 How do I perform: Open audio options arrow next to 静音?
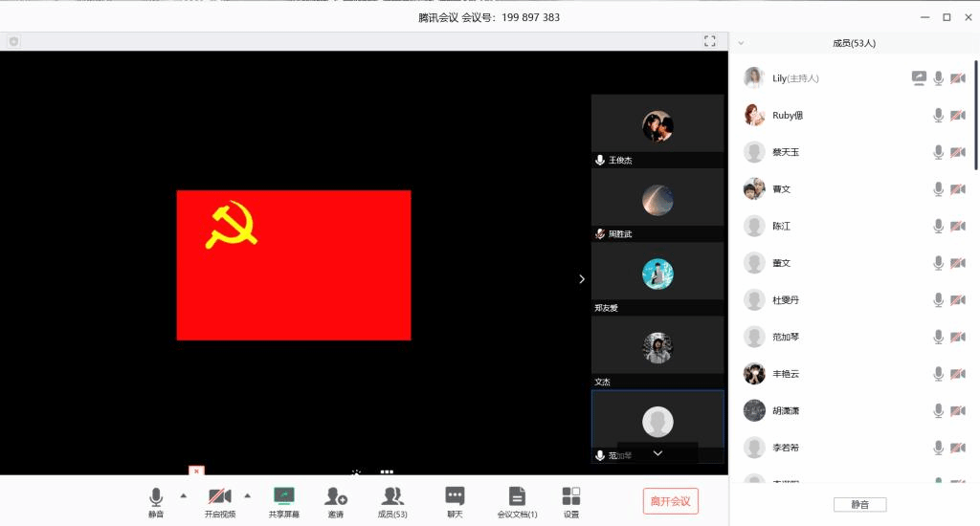183,495
